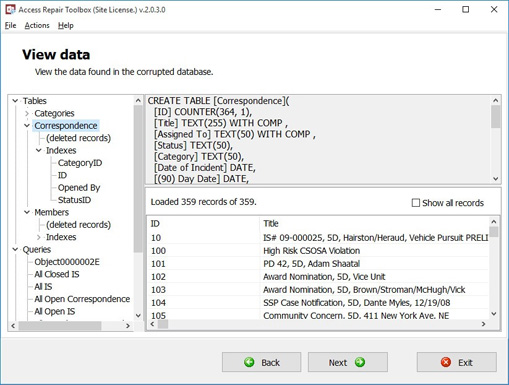Click records grid scroll up arrow
The height and width of the screenshot is (385, 509).
(x=494, y=222)
